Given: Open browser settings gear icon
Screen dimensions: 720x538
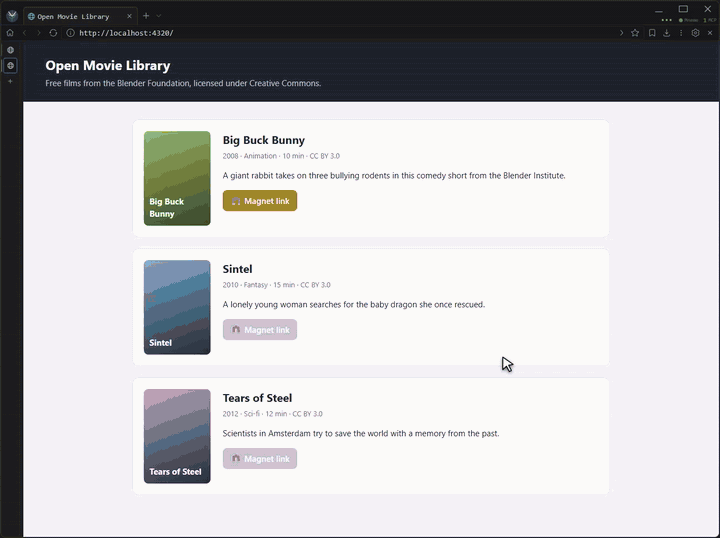Looking at the screenshot, I should pyautogui.click(x=696, y=33).
